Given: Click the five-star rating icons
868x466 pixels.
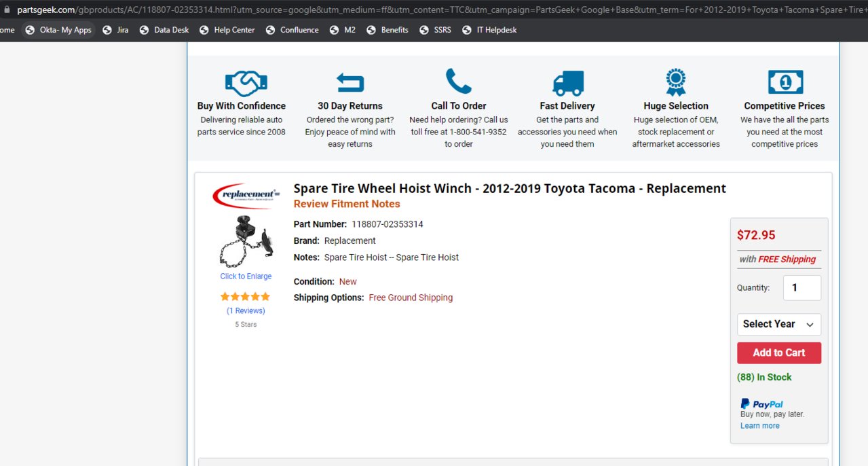Looking at the screenshot, I should (x=245, y=297).
